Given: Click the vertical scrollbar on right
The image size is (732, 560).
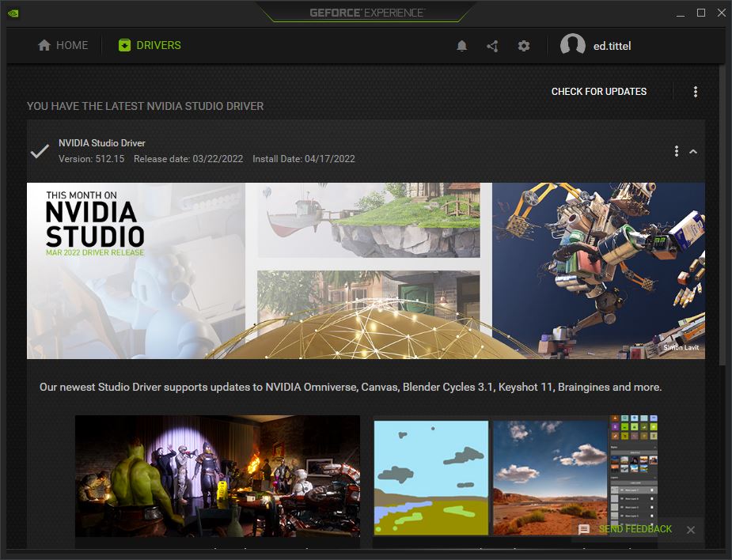Looking at the screenshot, I should (723, 214).
